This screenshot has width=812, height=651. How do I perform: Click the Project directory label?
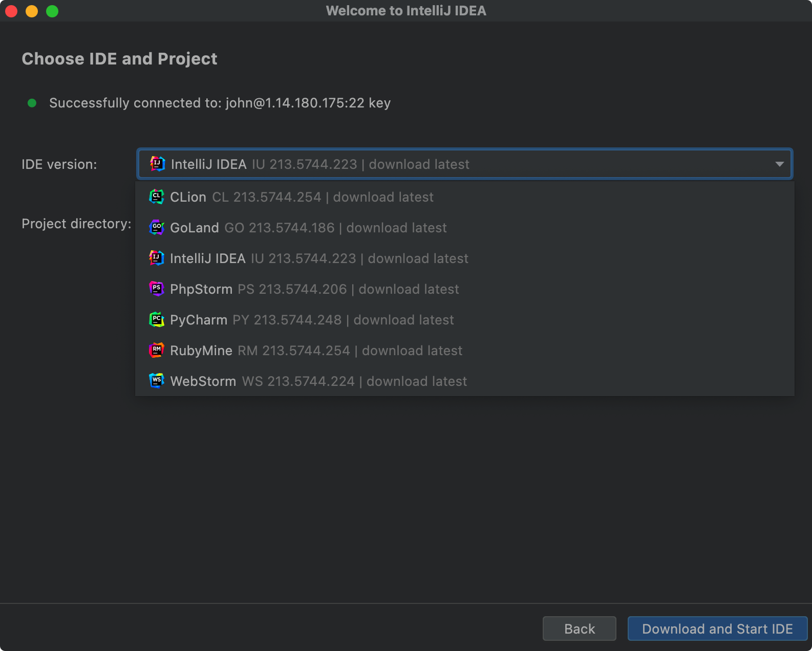coord(76,224)
